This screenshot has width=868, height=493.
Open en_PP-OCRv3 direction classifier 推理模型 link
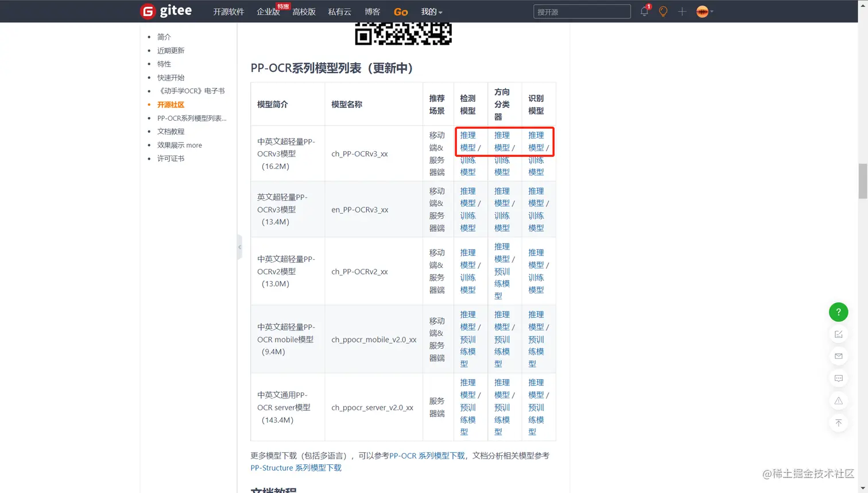502,197
